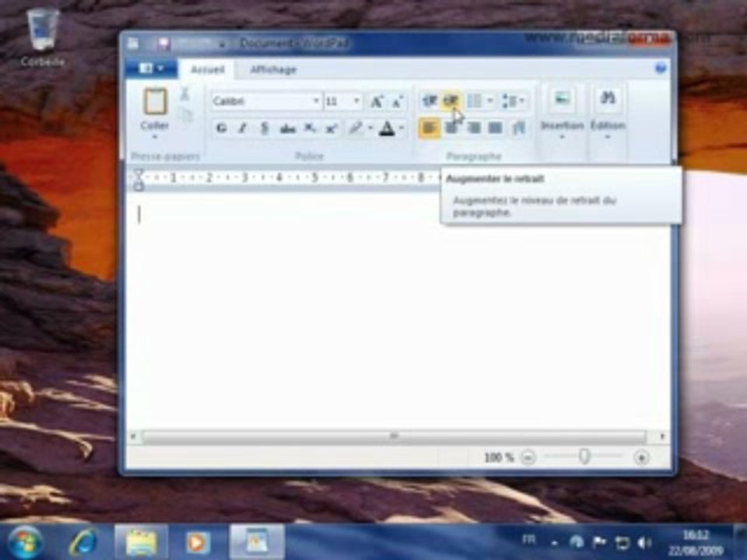Click the horizontal scrollbar thumb
The width and height of the screenshot is (747, 560).
[394, 436]
